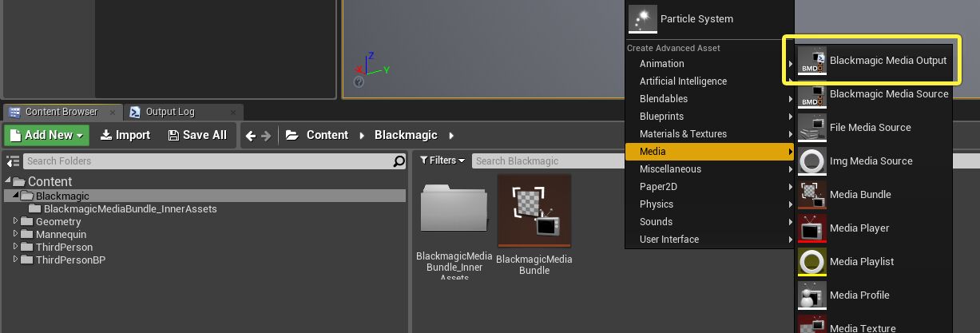This screenshot has height=333, width=980.
Task: Open the Physics submenu
Action: click(709, 204)
